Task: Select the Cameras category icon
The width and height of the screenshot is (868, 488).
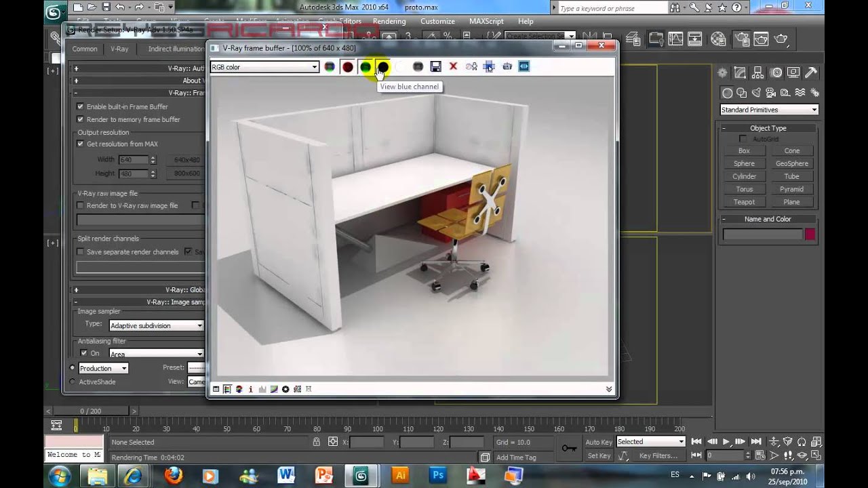Action: pos(770,93)
